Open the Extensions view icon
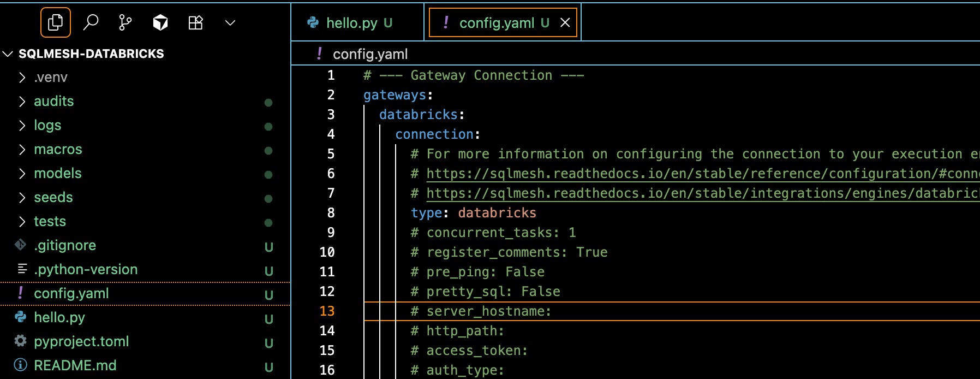Image resolution: width=980 pixels, height=379 pixels. [x=195, y=22]
